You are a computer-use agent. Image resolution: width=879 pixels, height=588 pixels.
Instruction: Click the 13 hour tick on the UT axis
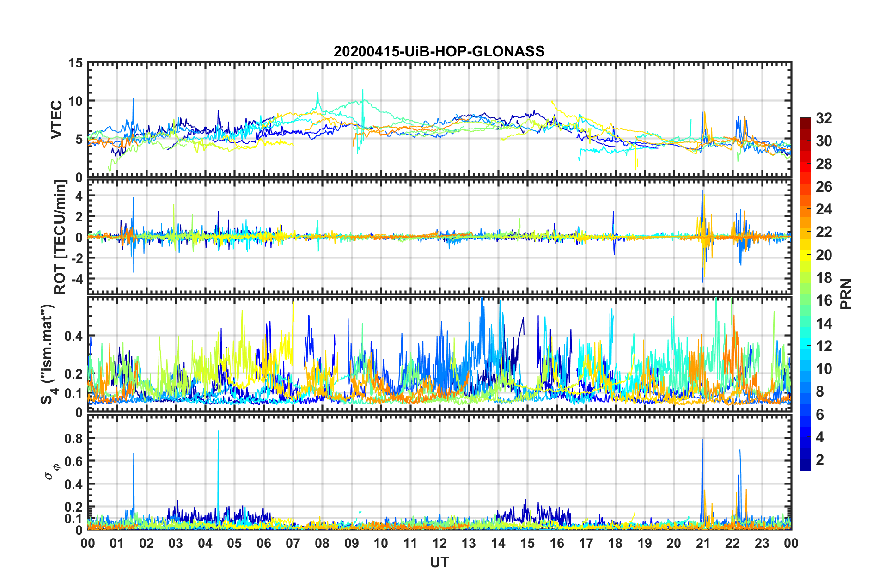[x=469, y=543]
